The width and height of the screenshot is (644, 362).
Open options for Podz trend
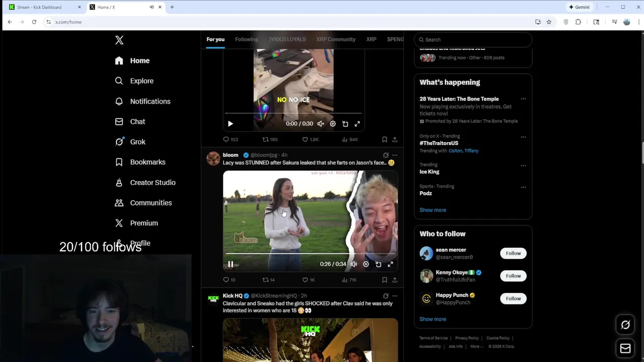523,187
